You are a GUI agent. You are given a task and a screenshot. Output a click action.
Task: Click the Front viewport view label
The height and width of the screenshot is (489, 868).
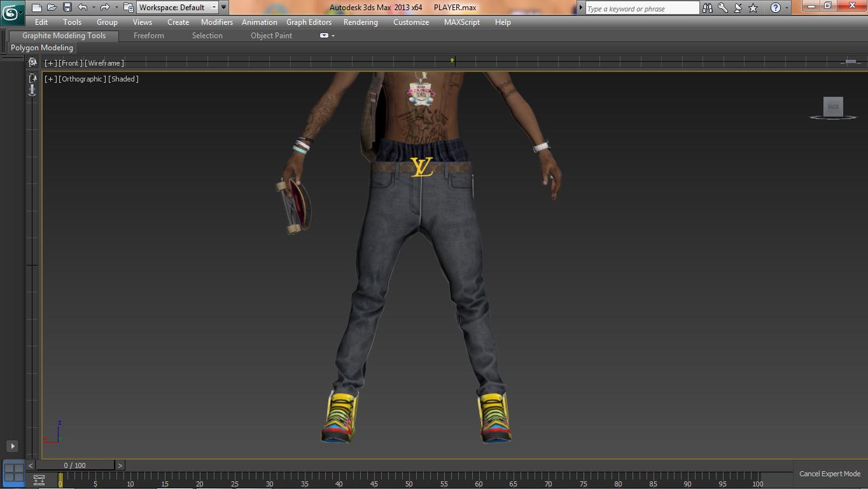[x=71, y=63]
